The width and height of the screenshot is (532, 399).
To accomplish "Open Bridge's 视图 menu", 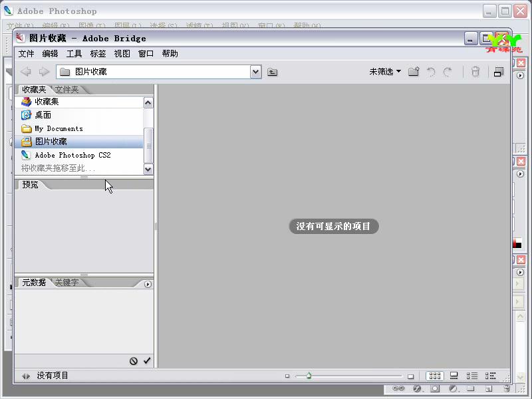I will 122,54.
